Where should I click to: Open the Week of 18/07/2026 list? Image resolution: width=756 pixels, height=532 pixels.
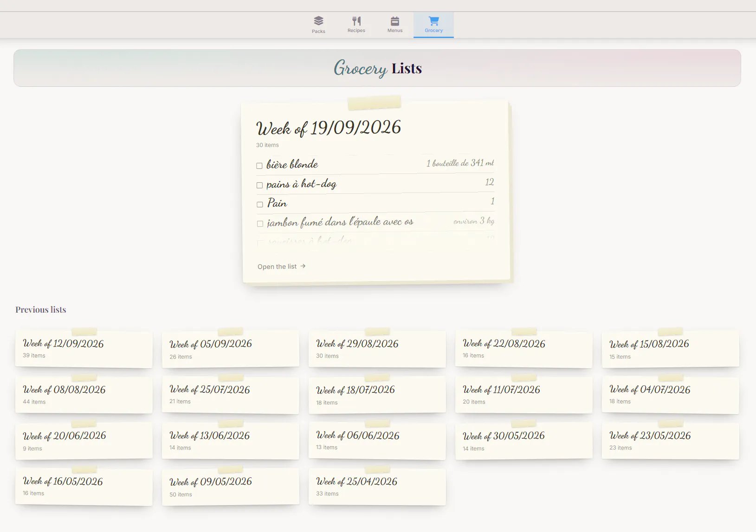pyautogui.click(x=377, y=395)
